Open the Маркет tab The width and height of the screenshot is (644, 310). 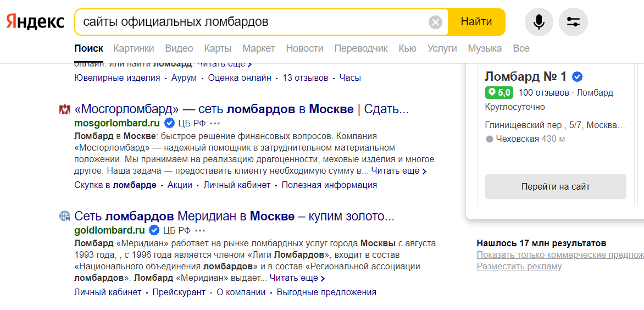pos(259,48)
